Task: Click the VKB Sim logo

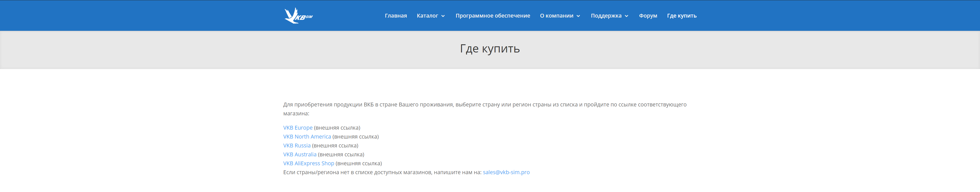Action: click(299, 16)
